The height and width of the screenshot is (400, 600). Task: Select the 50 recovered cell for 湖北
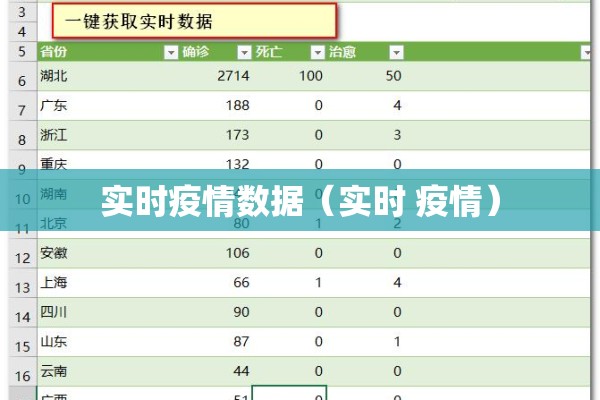[x=365, y=76]
